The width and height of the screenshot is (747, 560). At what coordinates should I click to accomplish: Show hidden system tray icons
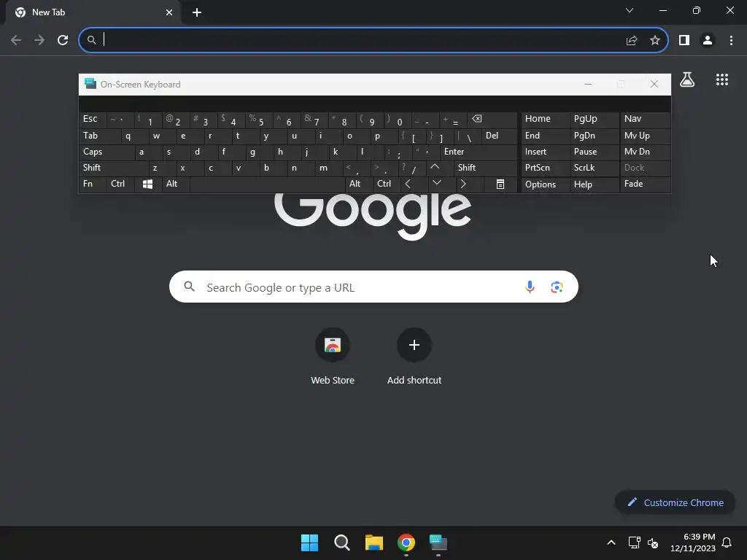tap(611, 542)
